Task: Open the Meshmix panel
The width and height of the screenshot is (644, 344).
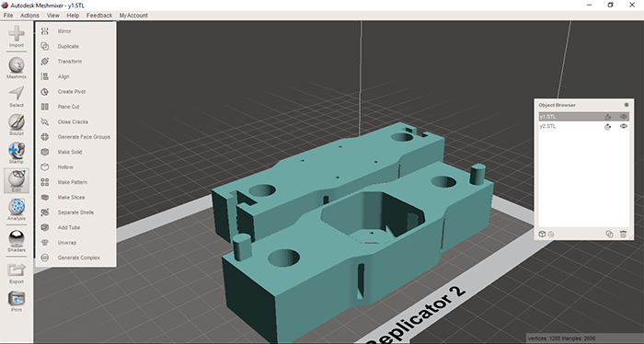Action: pos(17,68)
